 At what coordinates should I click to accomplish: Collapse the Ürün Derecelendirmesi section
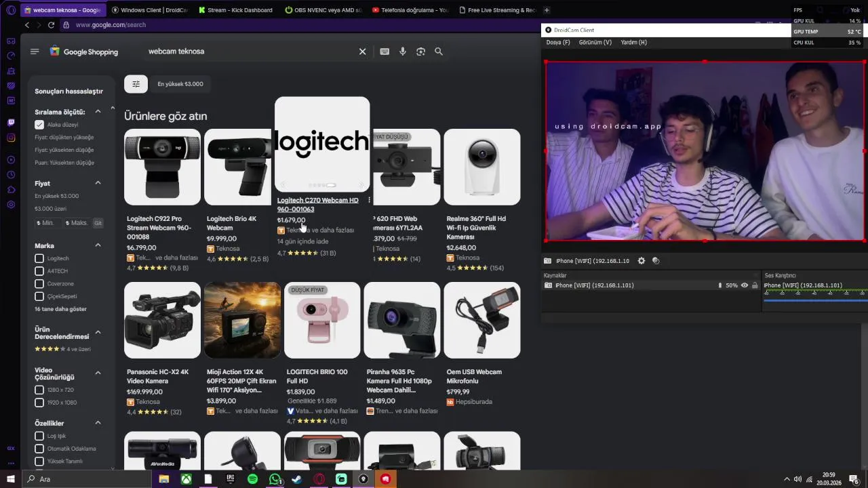[x=98, y=332]
